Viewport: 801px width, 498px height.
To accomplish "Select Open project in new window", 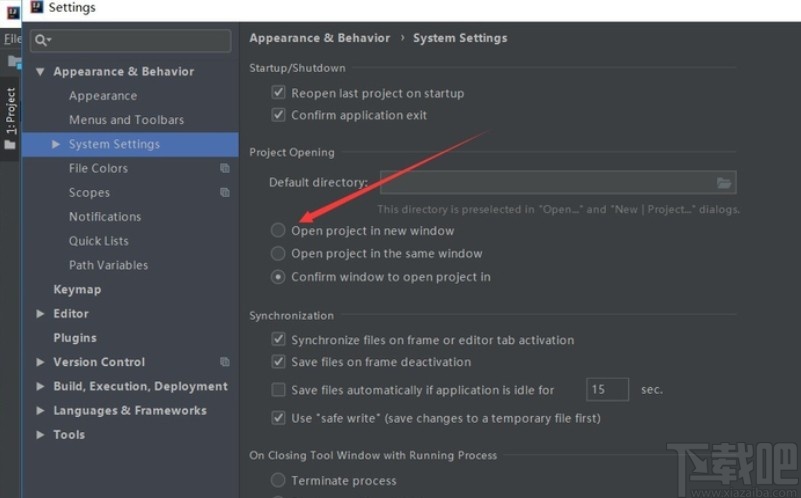I will (278, 231).
